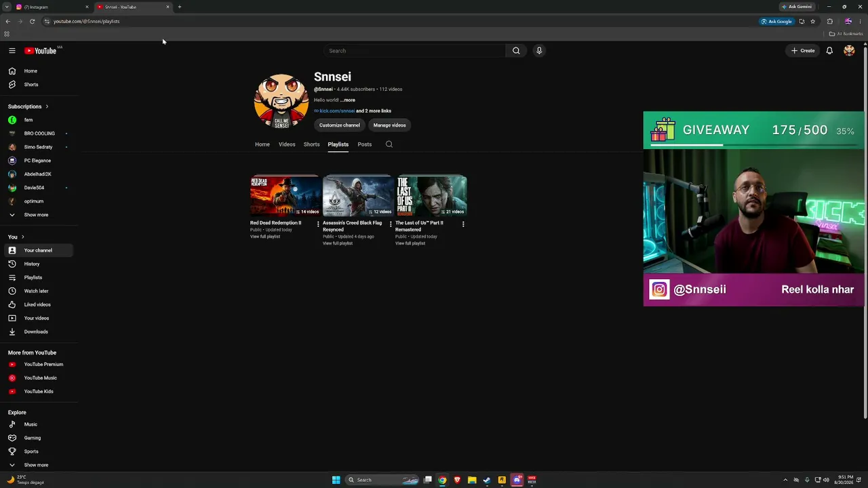Screen dimensions: 868x488
Task: Search within the channel using magnifier icon
Action: [x=389, y=144]
